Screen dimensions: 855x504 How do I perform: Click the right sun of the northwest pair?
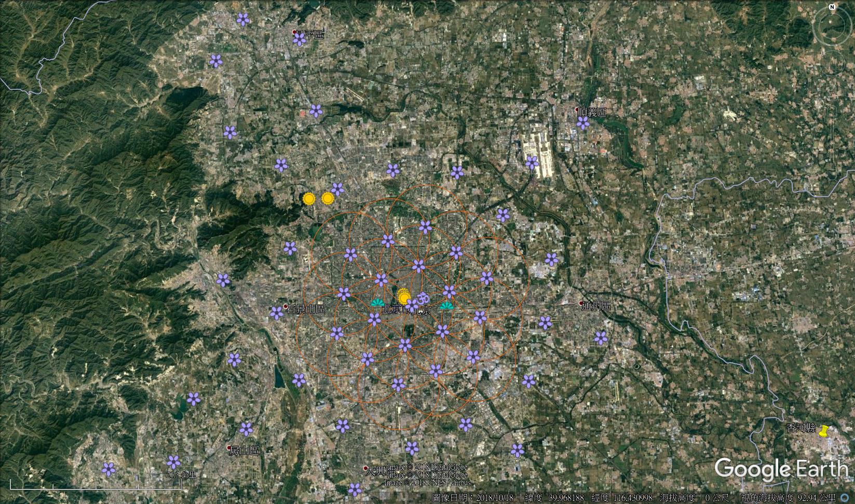point(327,198)
